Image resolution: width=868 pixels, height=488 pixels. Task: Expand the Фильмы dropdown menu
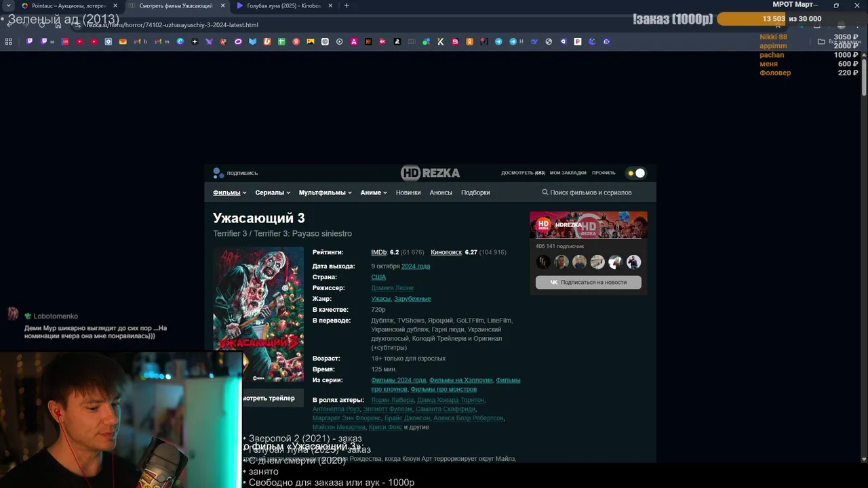coord(230,192)
